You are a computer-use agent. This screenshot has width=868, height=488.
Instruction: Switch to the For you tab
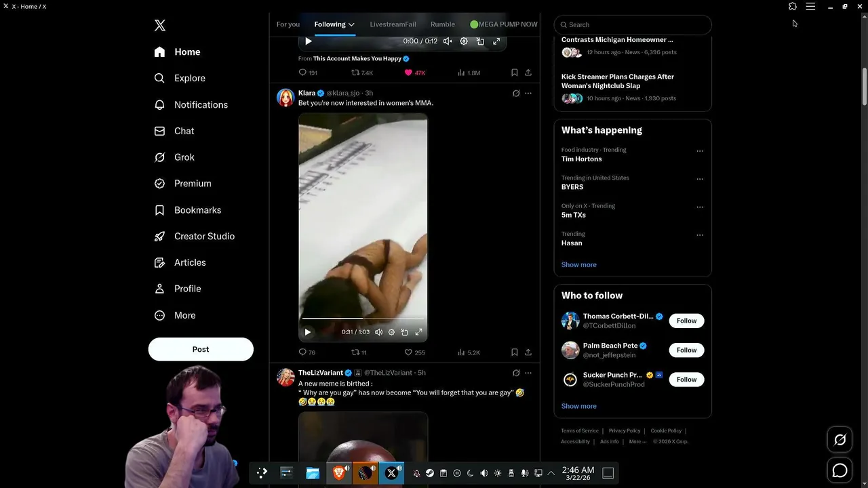pyautogui.click(x=288, y=24)
